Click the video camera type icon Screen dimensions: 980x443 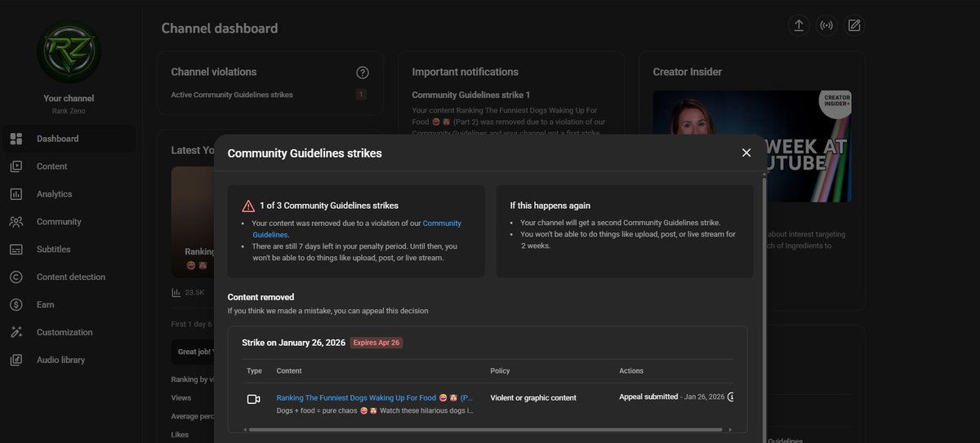point(253,399)
